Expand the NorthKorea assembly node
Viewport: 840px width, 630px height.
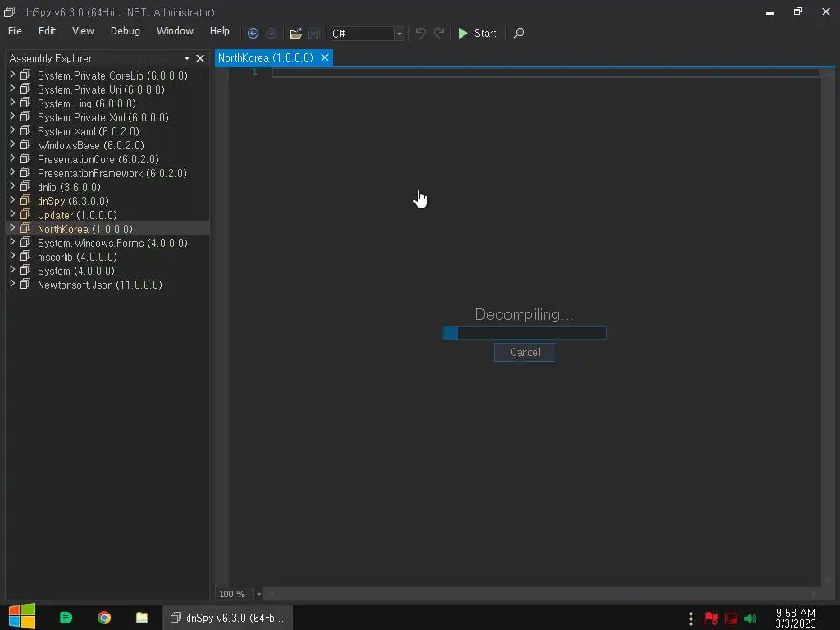click(12, 228)
